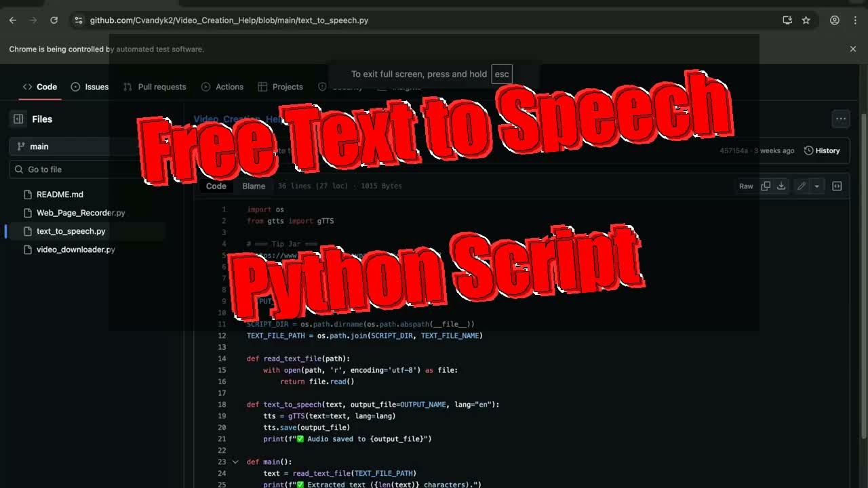Open video_downloader.py in file tree
The image size is (868, 488).
click(x=75, y=249)
